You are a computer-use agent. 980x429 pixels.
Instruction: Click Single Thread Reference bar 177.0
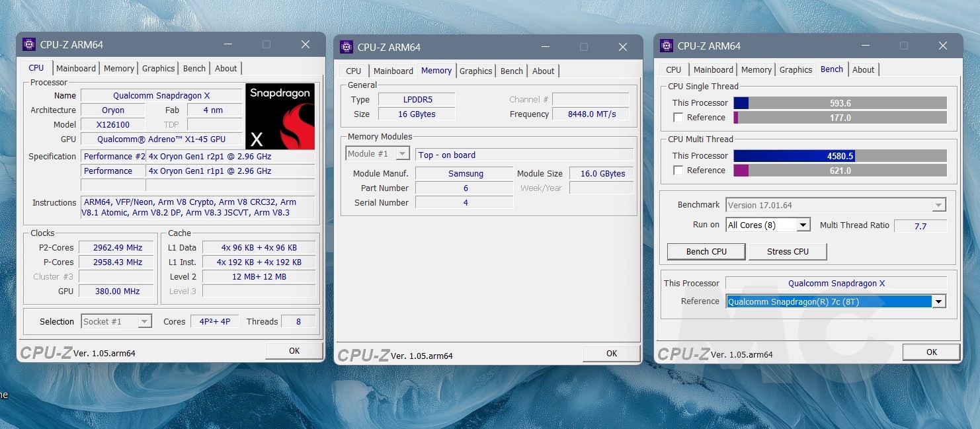[x=840, y=118]
